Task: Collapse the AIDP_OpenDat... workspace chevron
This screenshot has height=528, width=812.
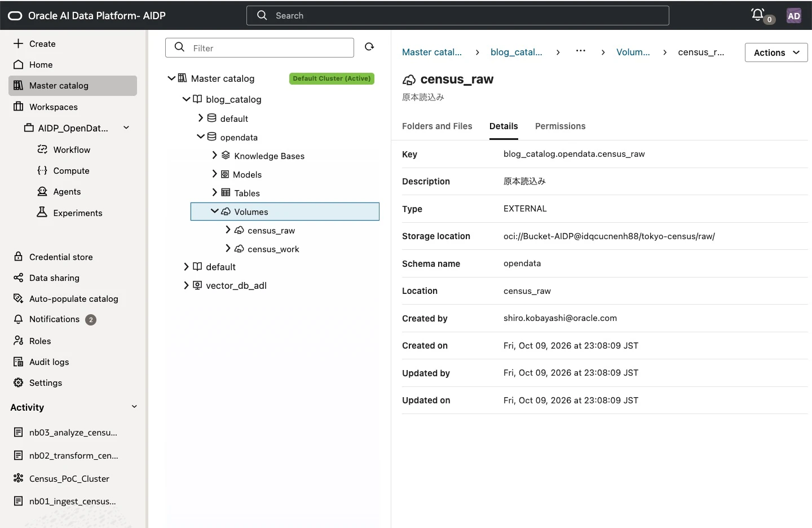Action: tap(126, 127)
